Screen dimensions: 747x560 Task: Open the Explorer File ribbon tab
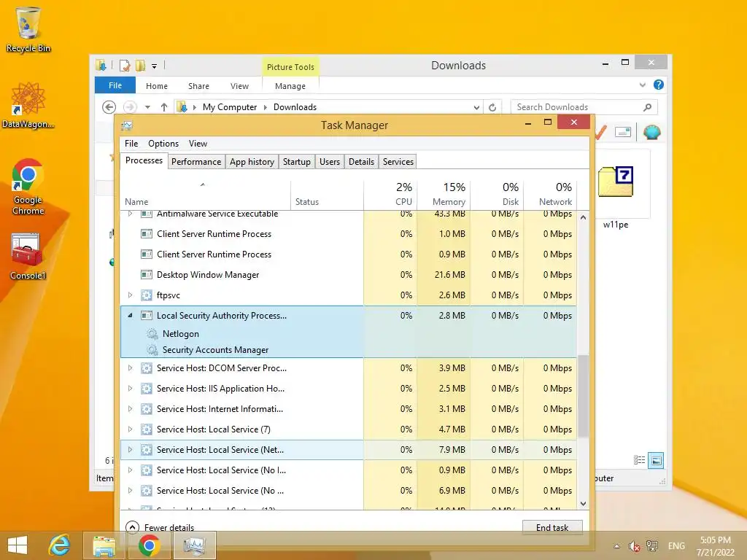pos(115,85)
